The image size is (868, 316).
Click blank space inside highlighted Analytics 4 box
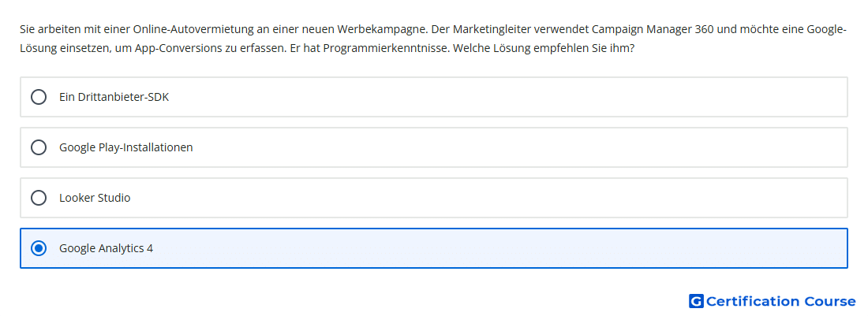point(498,248)
